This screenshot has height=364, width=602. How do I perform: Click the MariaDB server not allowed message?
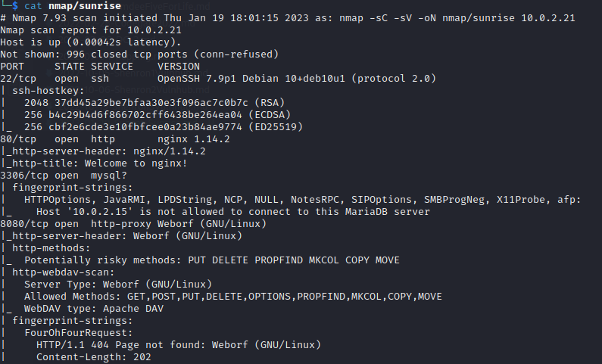(233, 212)
